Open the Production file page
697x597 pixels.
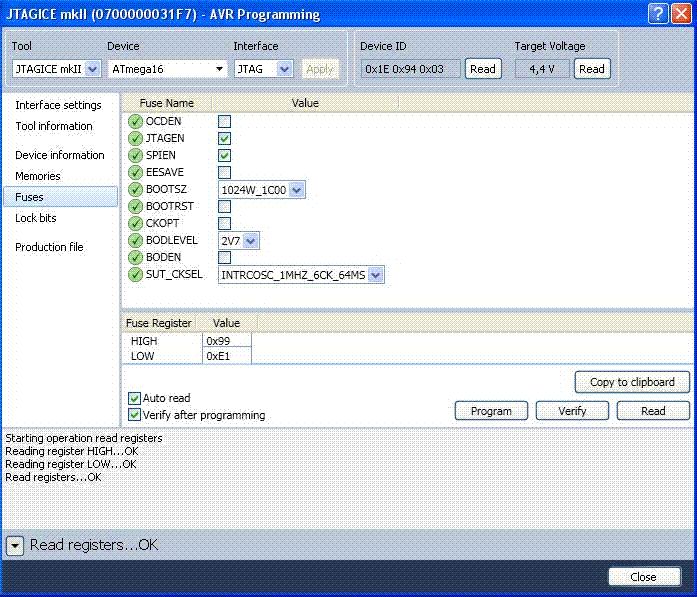pyautogui.click(x=49, y=247)
